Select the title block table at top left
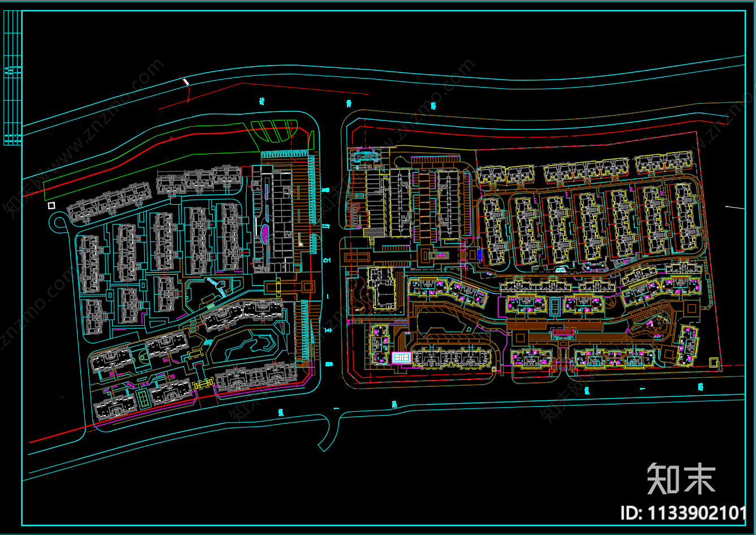This screenshot has height=535, width=756. tap(12, 77)
